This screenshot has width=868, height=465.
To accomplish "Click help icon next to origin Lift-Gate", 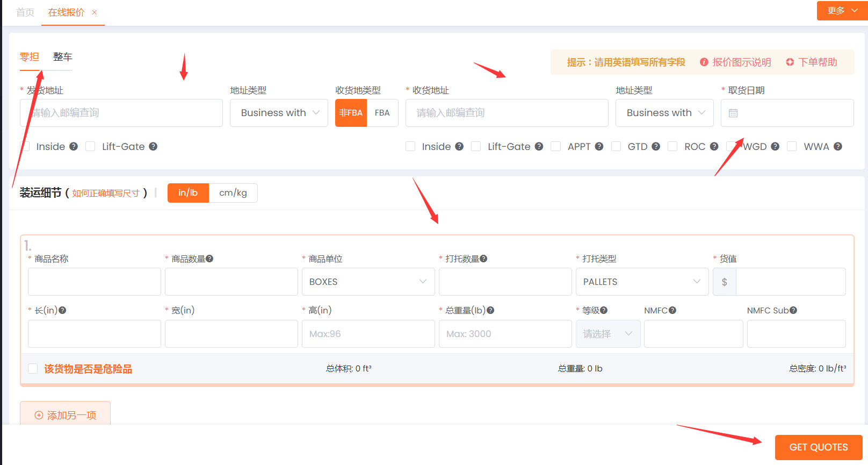I will 153,146.
